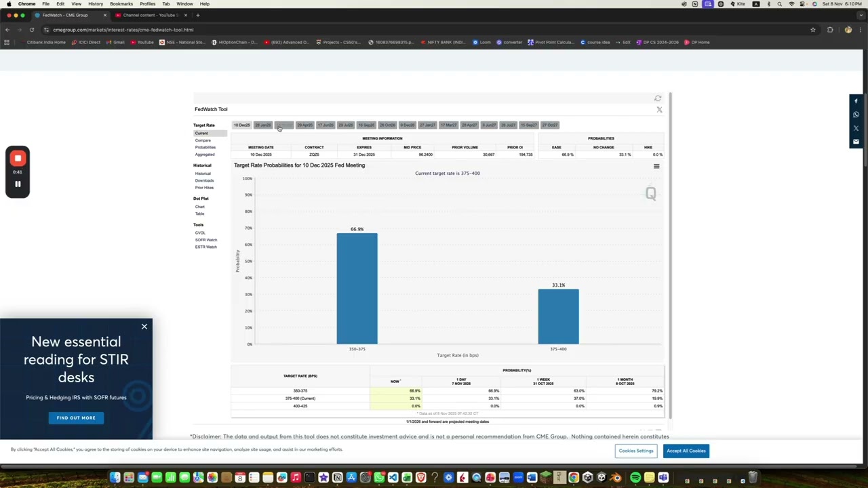
Task: Go back in browser history
Action: pyautogui.click(x=7, y=30)
